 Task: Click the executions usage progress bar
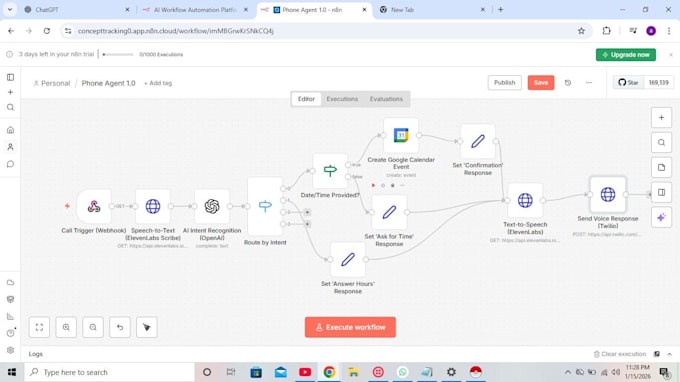118,55
